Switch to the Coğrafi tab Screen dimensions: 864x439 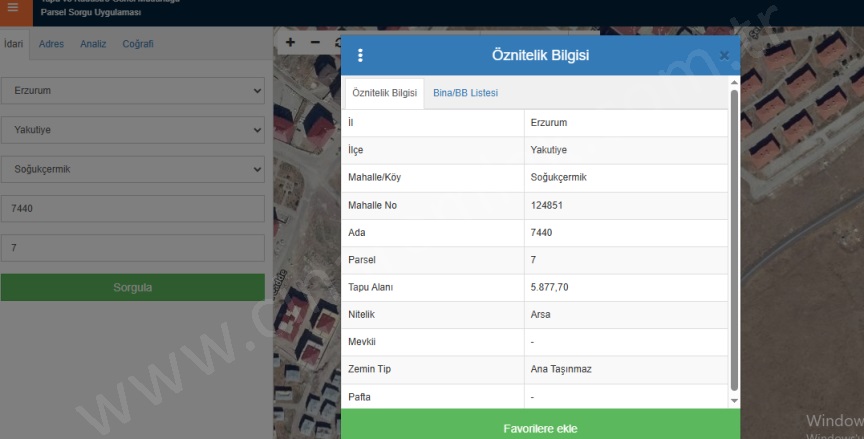click(x=138, y=44)
